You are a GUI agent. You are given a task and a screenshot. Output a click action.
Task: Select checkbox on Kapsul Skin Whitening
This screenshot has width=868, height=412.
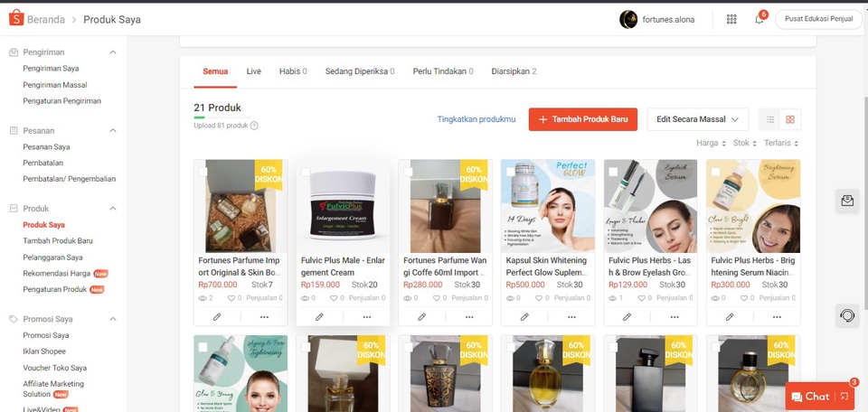[510, 172]
